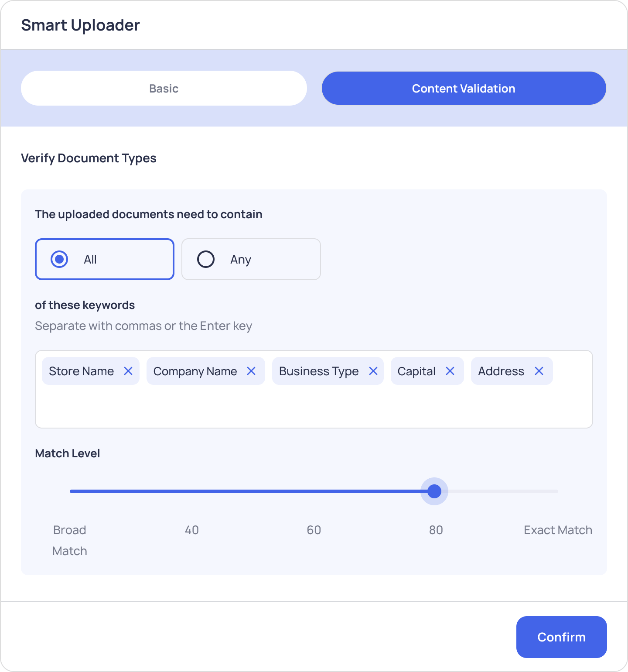Select the Content Validation tab
This screenshot has width=628, height=672.
pyautogui.click(x=464, y=88)
